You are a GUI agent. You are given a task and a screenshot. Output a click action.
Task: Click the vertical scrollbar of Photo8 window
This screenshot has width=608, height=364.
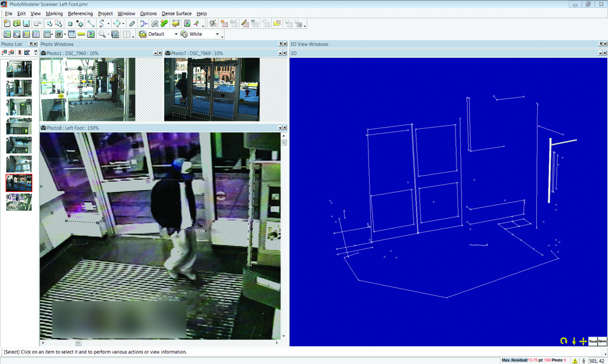(285, 237)
